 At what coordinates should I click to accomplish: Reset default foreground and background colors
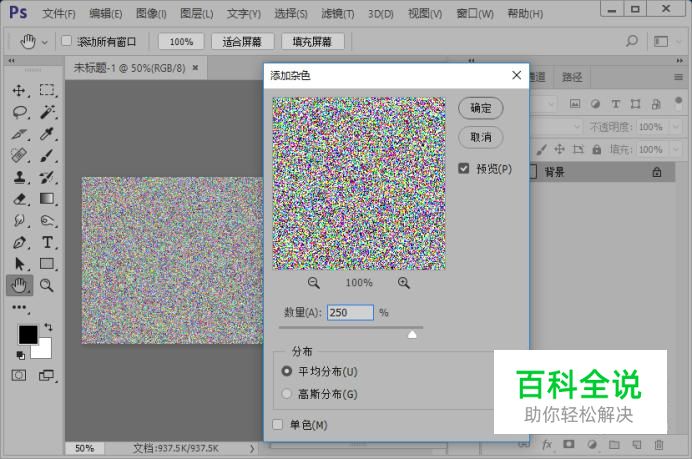[20, 355]
